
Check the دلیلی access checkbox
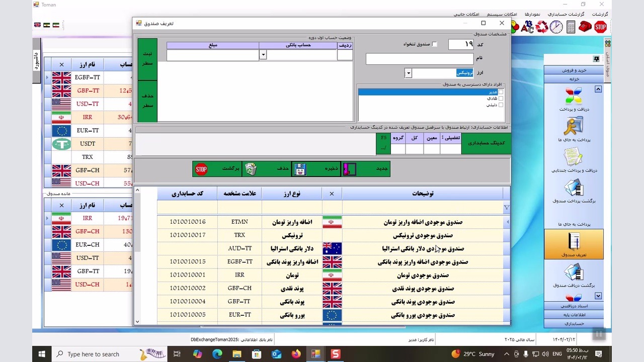click(x=501, y=105)
